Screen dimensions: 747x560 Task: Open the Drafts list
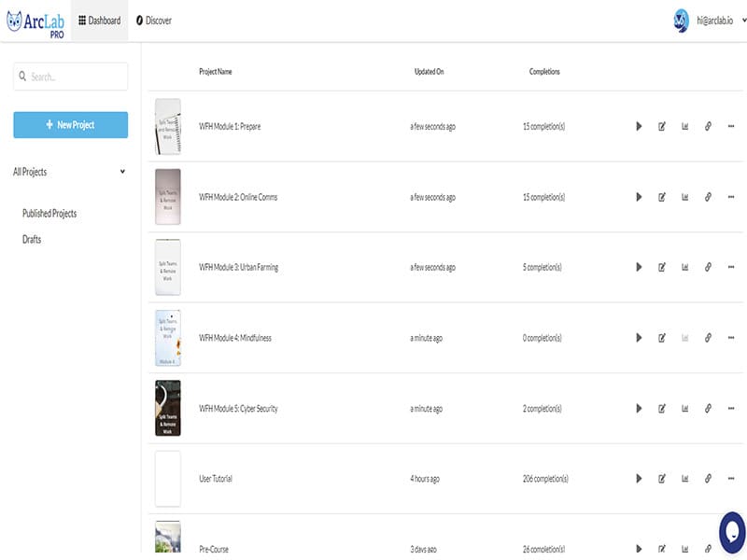point(32,240)
